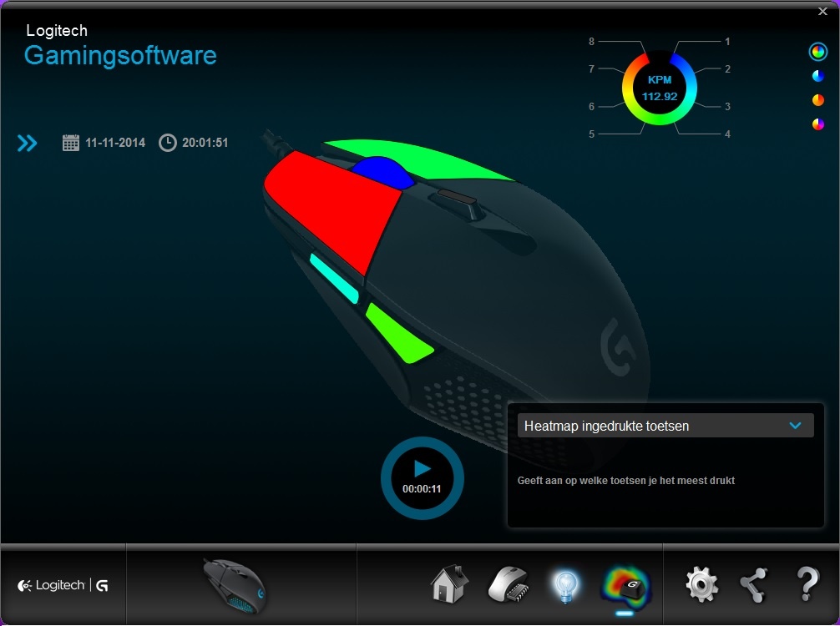
Task: Open the Home page icon
Action: pyautogui.click(x=449, y=584)
